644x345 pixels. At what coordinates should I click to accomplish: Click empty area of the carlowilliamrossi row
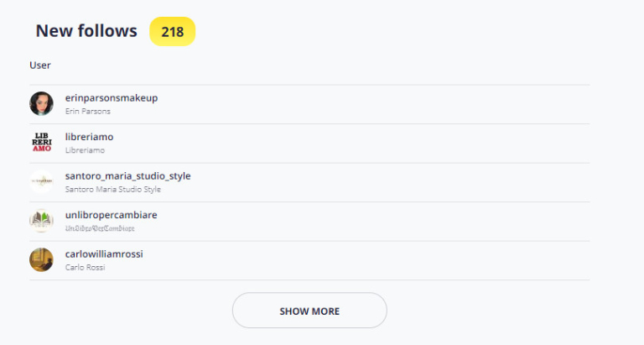pyautogui.click(x=377, y=260)
